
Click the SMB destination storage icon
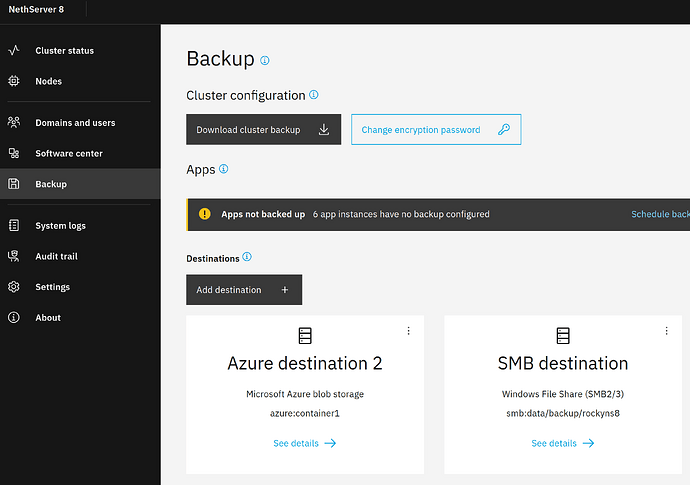pyautogui.click(x=563, y=336)
